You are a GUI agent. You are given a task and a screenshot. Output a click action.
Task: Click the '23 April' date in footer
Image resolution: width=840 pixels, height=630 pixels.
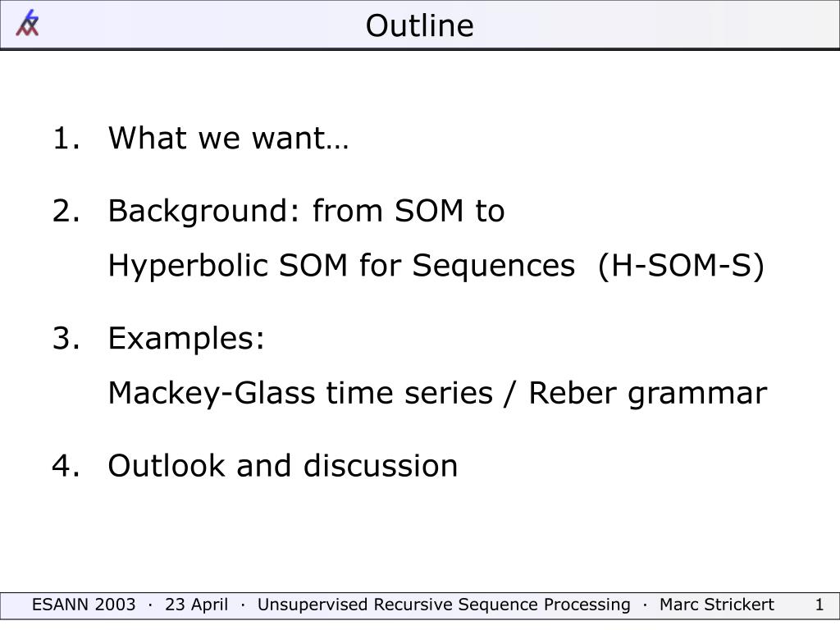click(196, 605)
